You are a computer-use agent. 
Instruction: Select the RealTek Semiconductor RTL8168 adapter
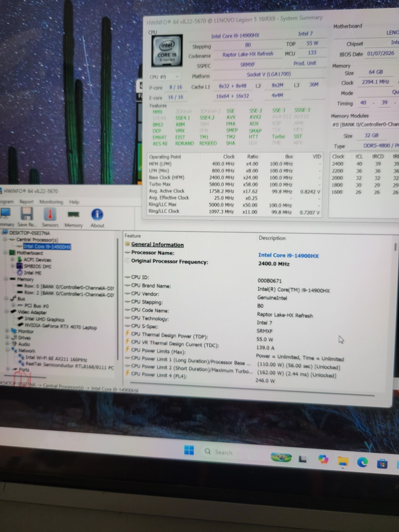pyautogui.click(x=69, y=366)
